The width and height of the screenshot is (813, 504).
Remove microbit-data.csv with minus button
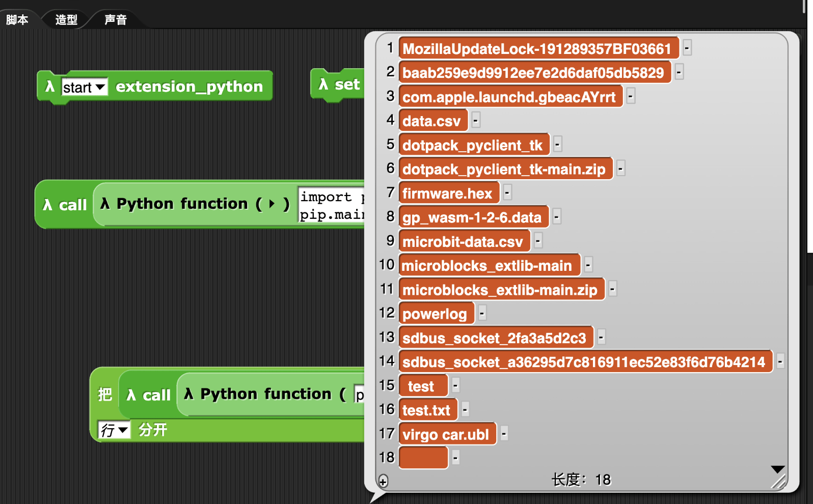pyautogui.click(x=538, y=241)
